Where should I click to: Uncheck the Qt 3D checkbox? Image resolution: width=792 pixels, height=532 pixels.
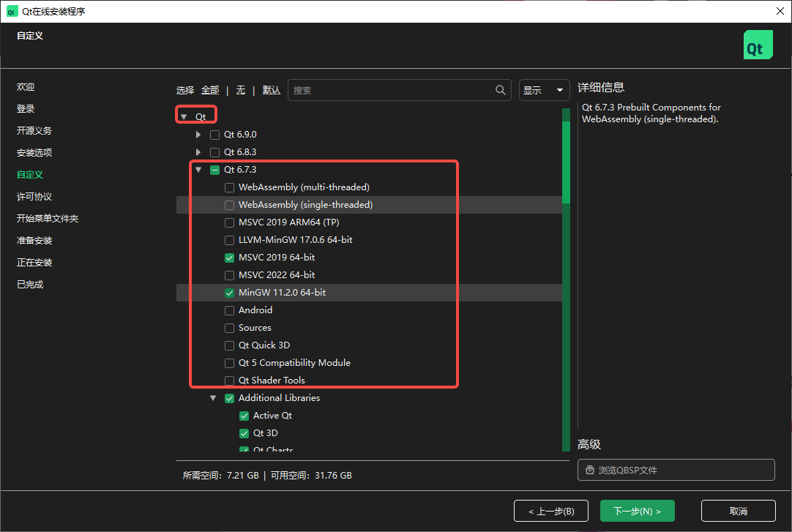click(244, 433)
